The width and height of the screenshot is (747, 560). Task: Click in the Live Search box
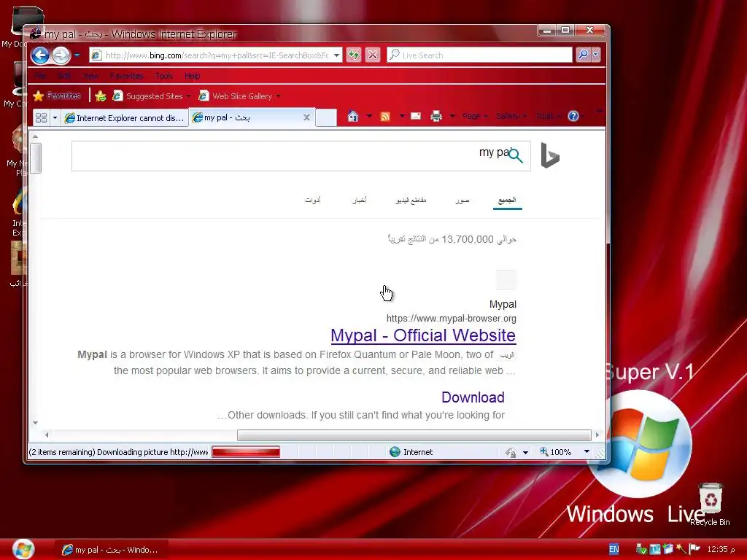[x=479, y=55]
